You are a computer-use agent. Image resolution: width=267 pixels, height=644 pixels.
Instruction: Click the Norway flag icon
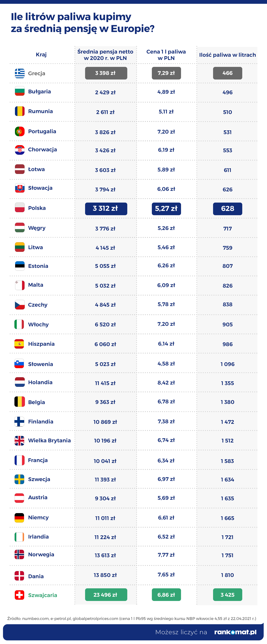click(20, 554)
